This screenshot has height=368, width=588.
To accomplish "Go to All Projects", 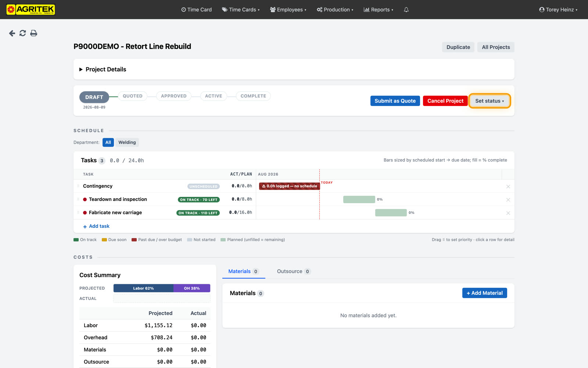I will (x=496, y=47).
